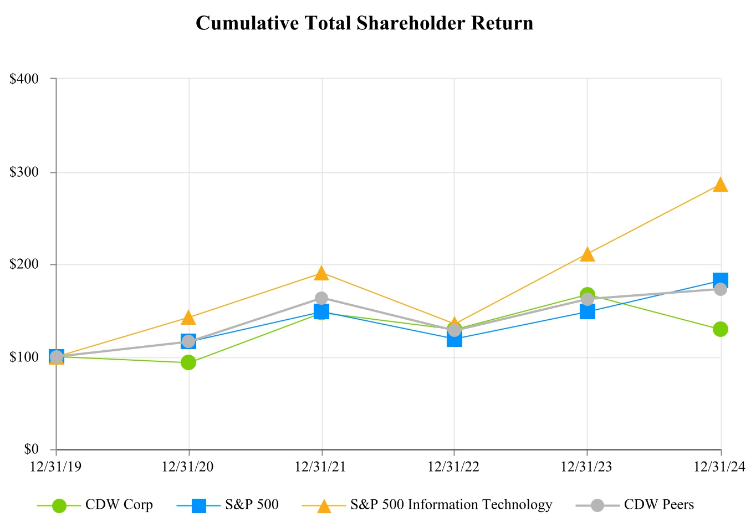Select S&P 500 Information Technology point at 12/31/21
The width and height of the screenshot is (756, 532).
coord(321,273)
